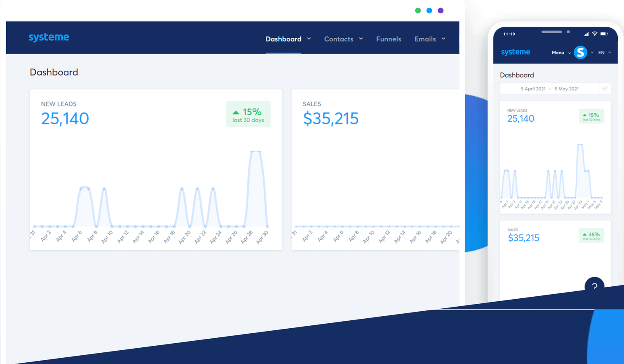Image resolution: width=624 pixels, height=364 pixels.
Task: Click the Apr 28 peak on leads chart
Action: pyautogui.click(x=255, y=152)
